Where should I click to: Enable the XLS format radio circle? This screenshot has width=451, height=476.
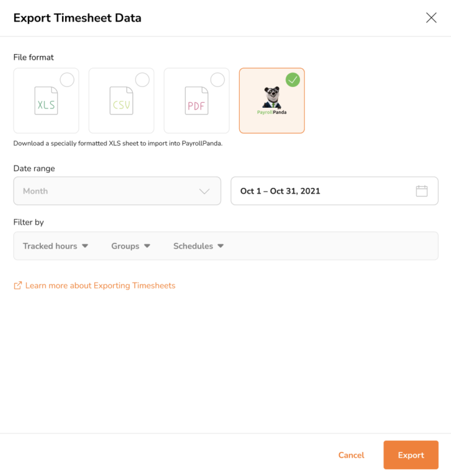point(67,80)
